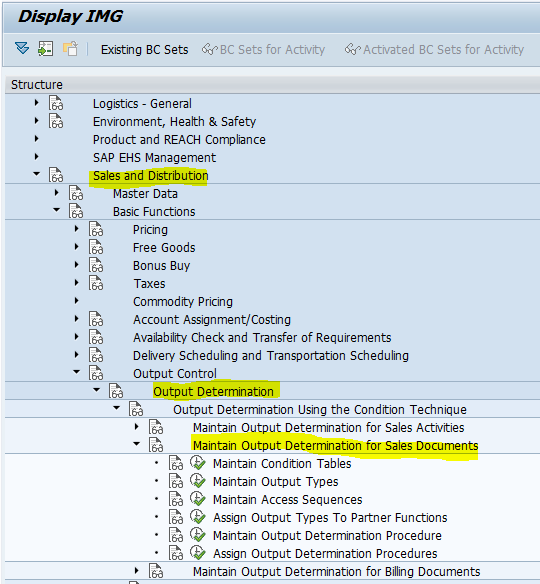Open documentation icon for Basic Functions
The height and width of the screenshot is (584, 540).
tap(76, 211)
